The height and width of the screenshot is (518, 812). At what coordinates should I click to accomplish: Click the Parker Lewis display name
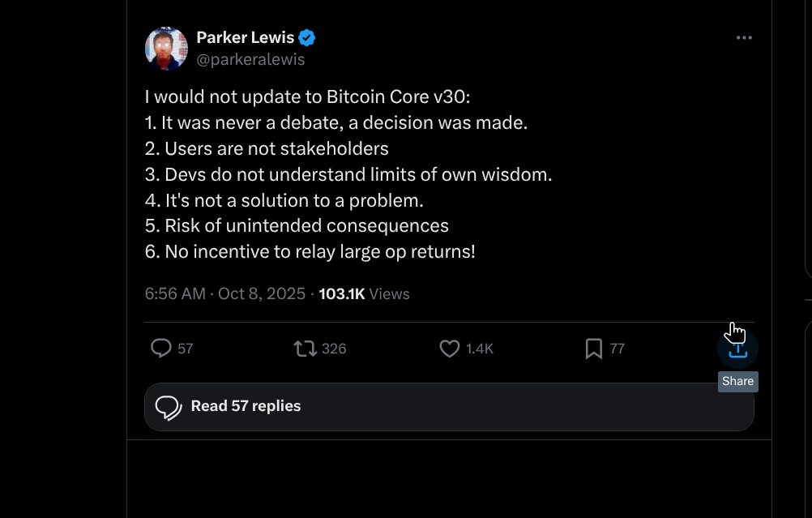(245, 37)
